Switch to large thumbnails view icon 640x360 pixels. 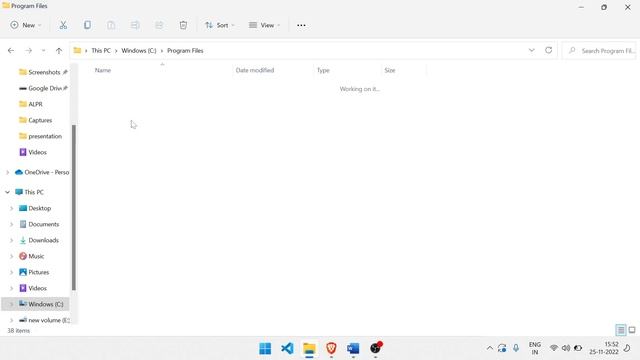[632, 330]
